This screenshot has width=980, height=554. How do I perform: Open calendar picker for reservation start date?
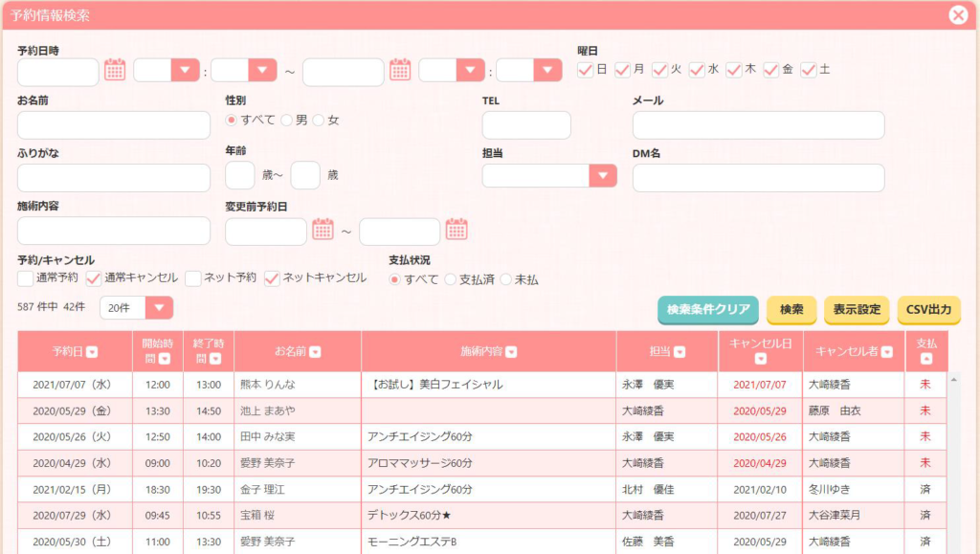pyautogui.click(x=115, y=70)
